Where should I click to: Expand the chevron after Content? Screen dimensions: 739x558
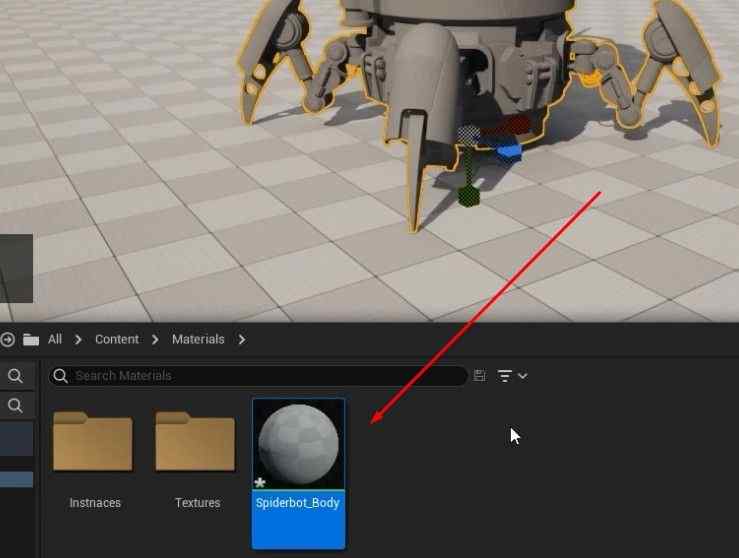(x=155, y=339)
